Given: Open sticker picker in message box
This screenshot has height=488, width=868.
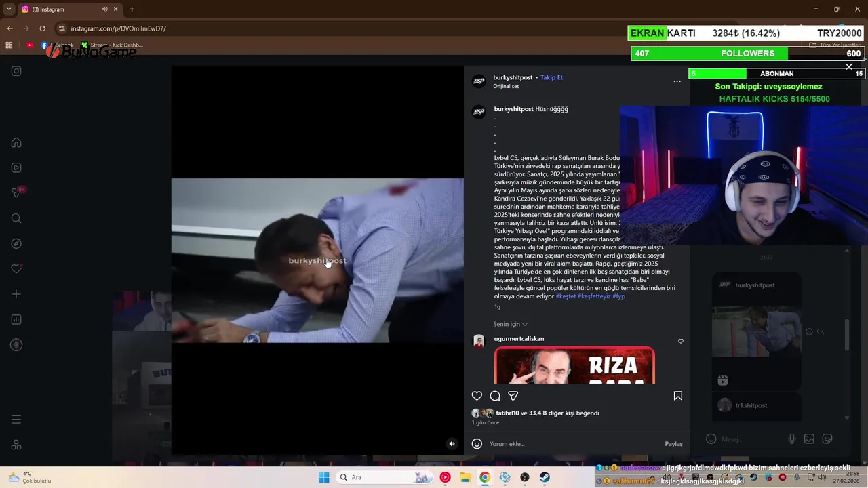Looking at the screenshot, I should coord(827,439).
